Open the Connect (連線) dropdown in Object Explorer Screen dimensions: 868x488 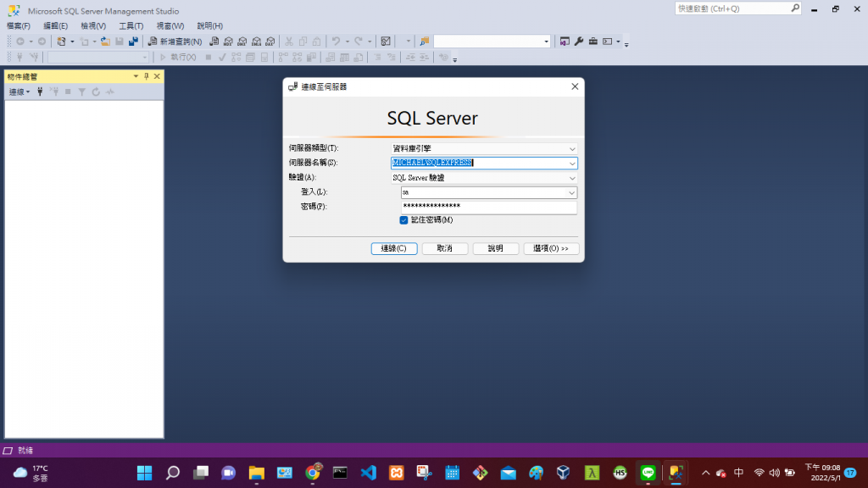pyautogui.click(x=19, y=91)
